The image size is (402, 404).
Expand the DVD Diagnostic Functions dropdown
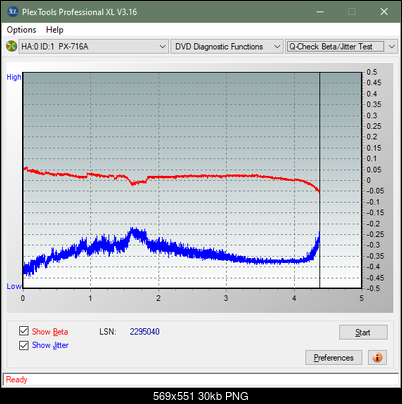227,47
